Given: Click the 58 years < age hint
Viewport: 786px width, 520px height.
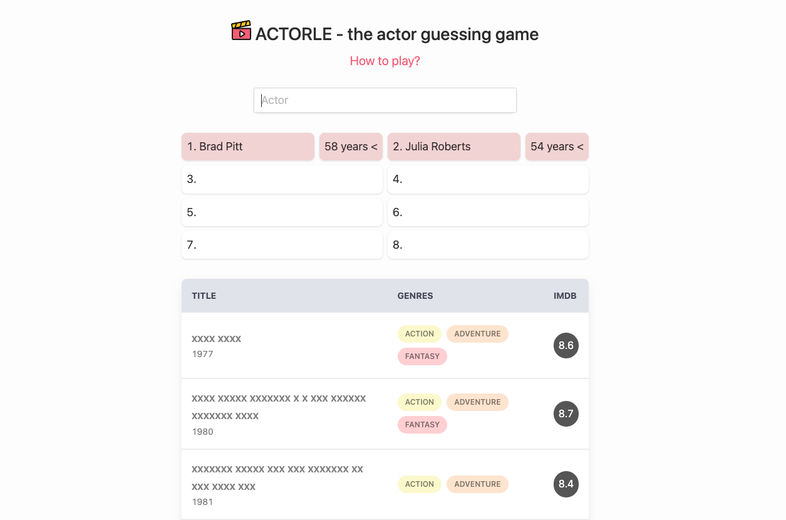Looking at the screenshot, I should point(351,146).
